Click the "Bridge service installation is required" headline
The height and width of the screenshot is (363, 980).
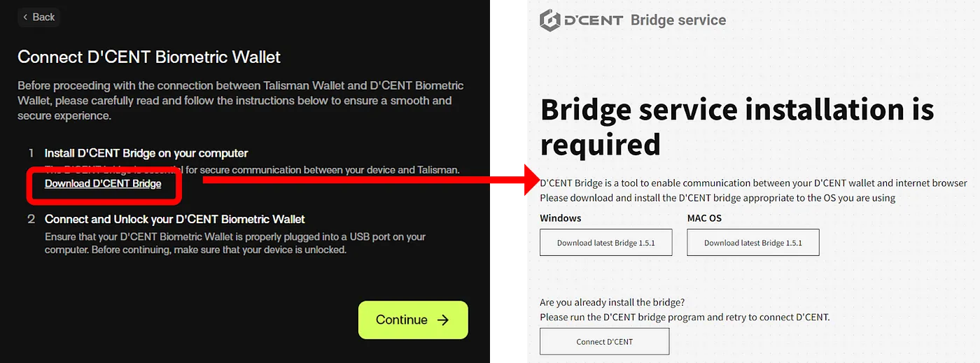736,127
